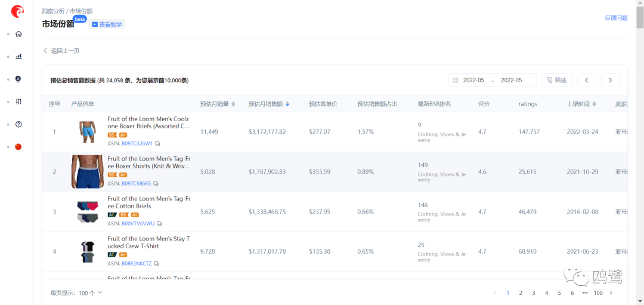Click the blue boxer shorts product thumbnail
The width and height of the screenshot is (644, 305).
[88, 172]
